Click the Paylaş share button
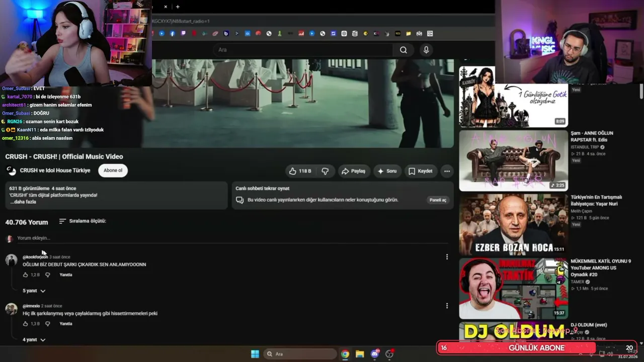Viewport: 644px width, 362px height. point(353,171)
